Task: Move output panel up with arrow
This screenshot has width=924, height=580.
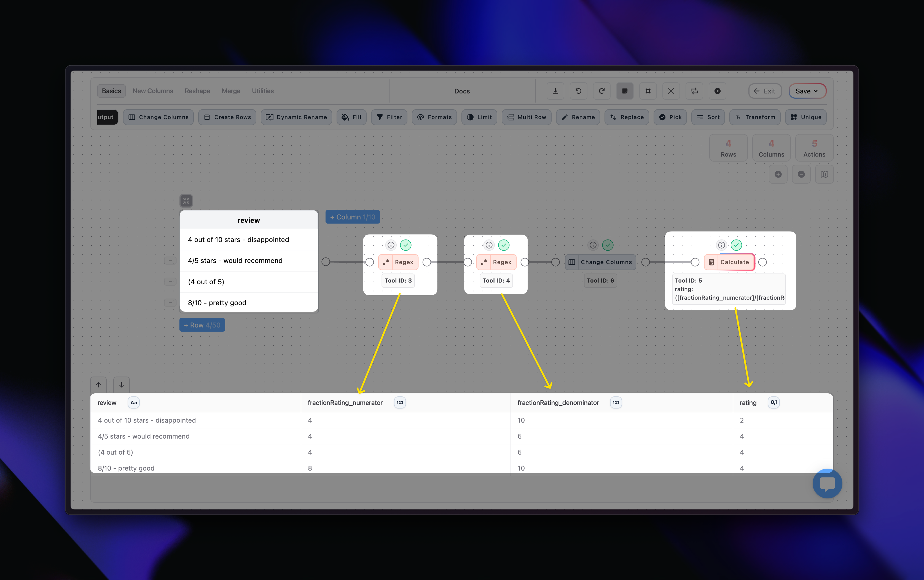Action: point(98,385)
